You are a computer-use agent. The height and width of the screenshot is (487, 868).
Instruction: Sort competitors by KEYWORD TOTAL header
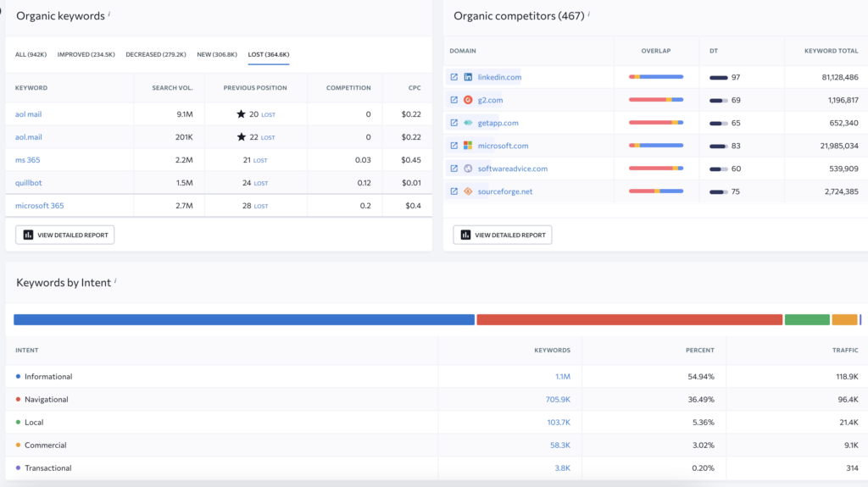pos(831,51)
